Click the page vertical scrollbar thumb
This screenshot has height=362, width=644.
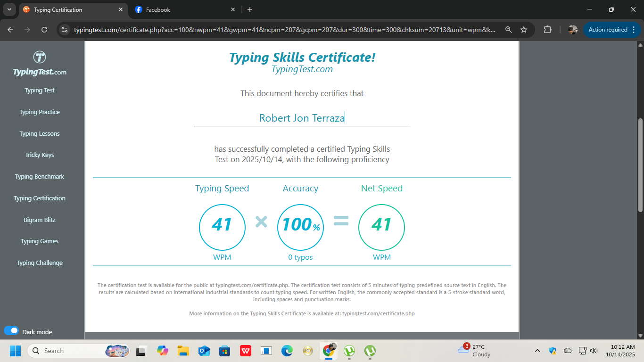(640, 165)
